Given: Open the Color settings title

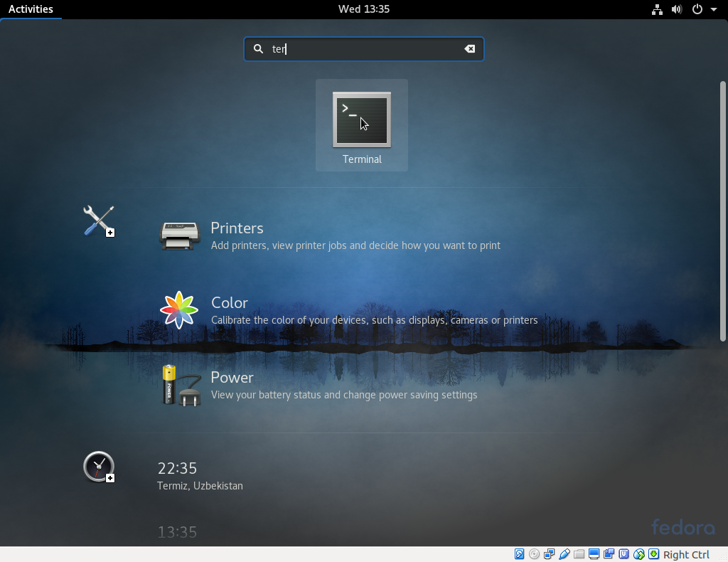Looking at the screenshot, I should [x=230, y=303].
